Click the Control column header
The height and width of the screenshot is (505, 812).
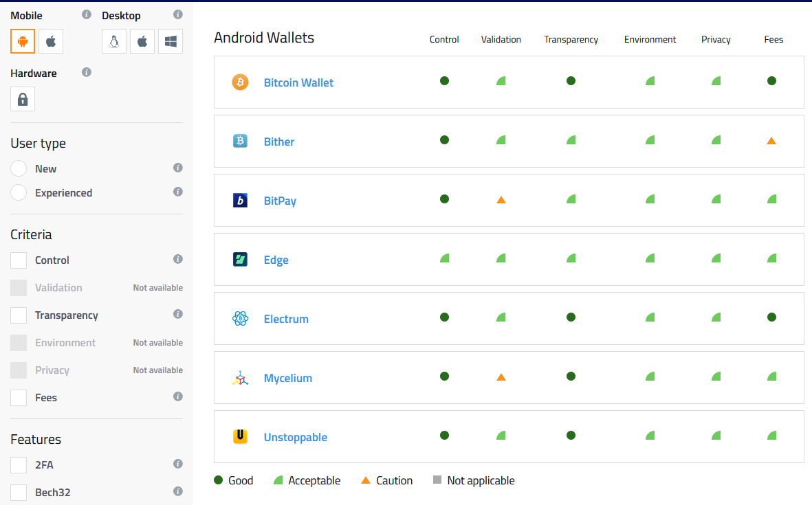[x=444, y=39]
